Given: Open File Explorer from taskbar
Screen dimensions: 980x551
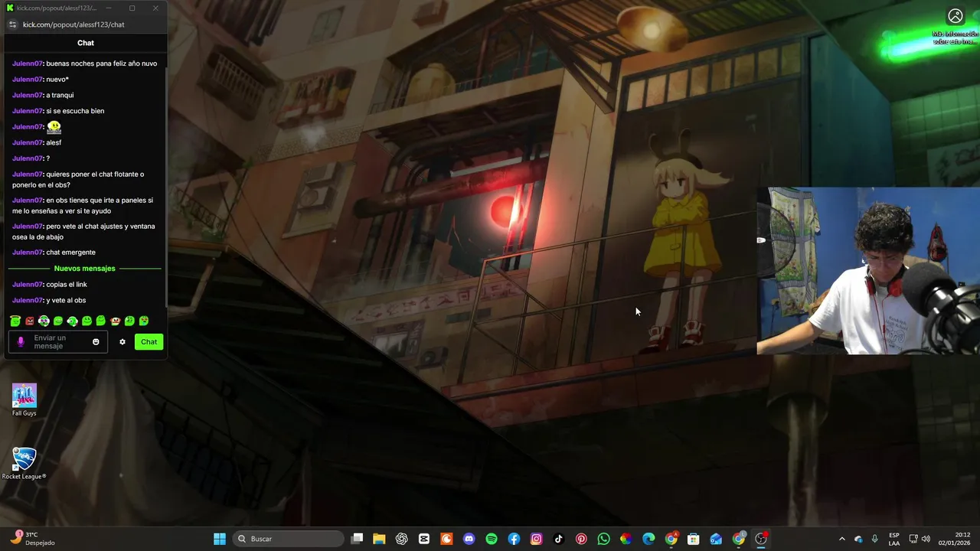Looking at the screenshot, I should tap(379, 539).
